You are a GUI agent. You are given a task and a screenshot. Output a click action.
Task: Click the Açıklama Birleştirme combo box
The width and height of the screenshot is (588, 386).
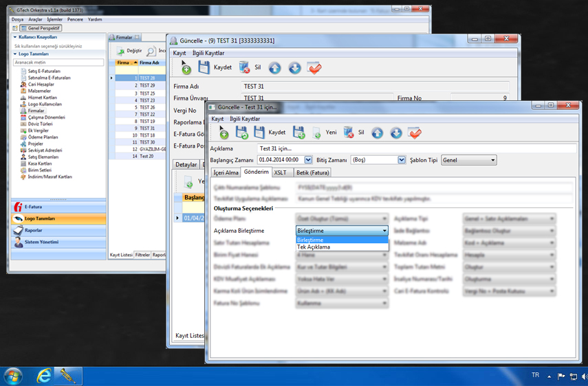[x=342, y=231]
